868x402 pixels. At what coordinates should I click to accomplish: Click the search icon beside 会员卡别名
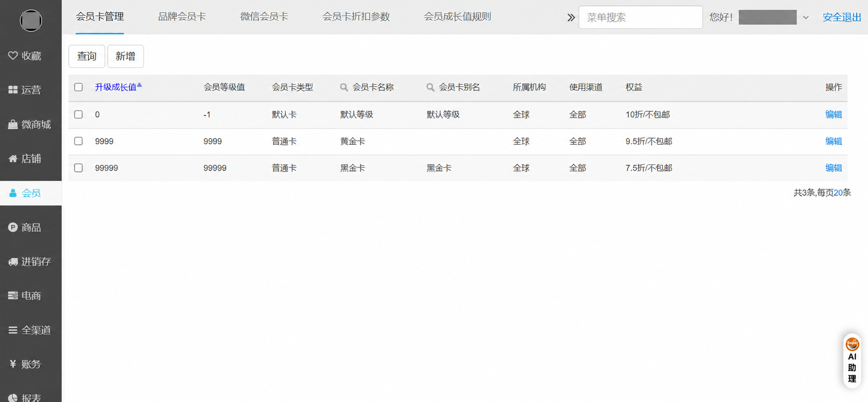tap(430, 87)
